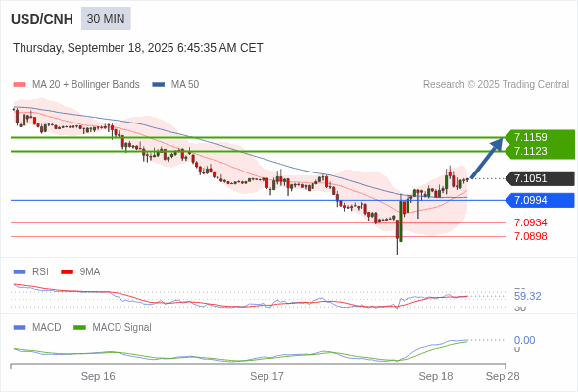
Task: Click the 30 MIN timeframe badge
Action: 106,19
